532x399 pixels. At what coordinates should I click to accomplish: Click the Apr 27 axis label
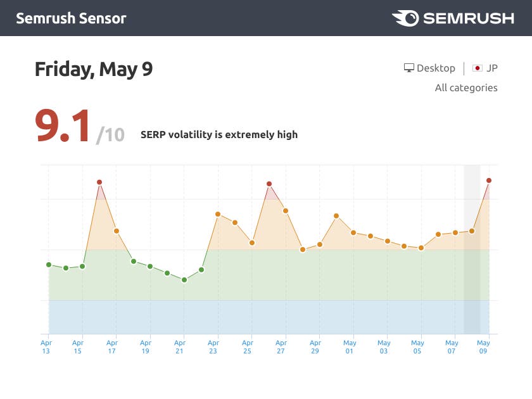coord(281,347)
